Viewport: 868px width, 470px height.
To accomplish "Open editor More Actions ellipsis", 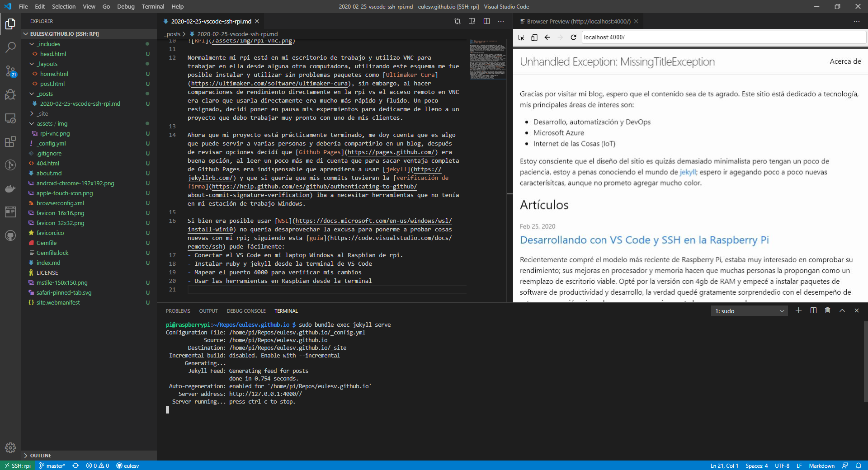I will coord(501,21).
